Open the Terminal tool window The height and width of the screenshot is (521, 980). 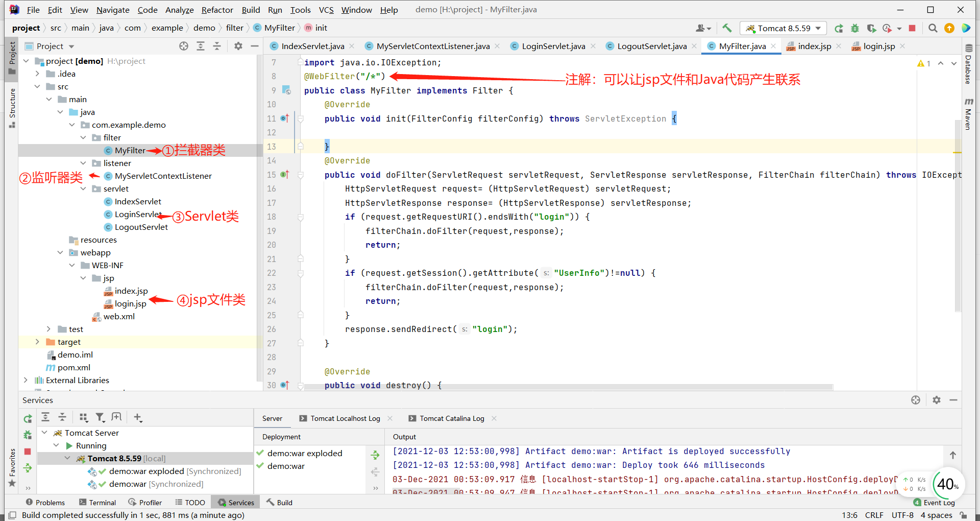pos(97,502)
